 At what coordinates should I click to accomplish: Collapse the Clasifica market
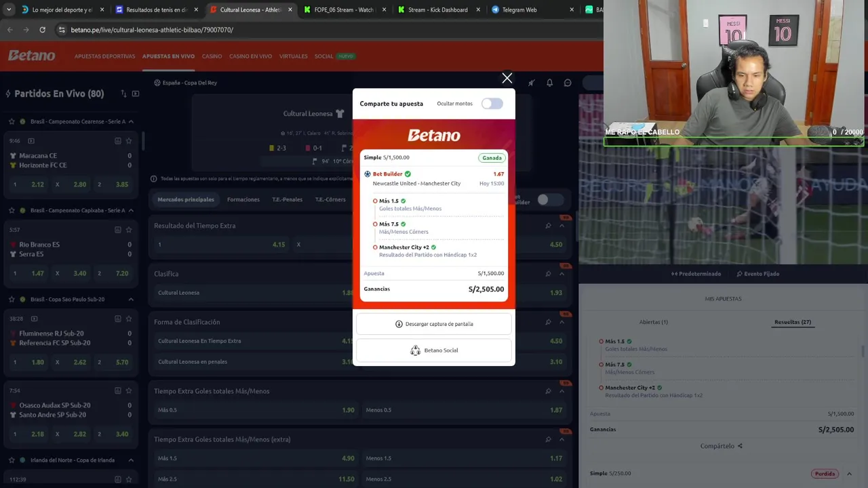pyautogui.click(x=561, y=274)
